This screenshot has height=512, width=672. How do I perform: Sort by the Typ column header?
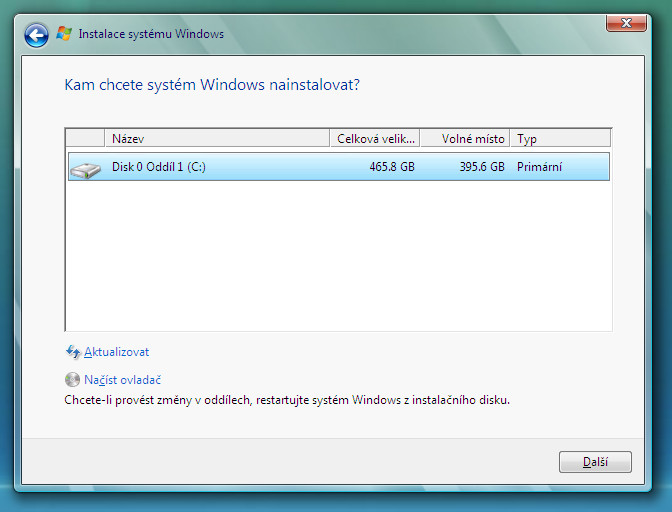[560, 139]
